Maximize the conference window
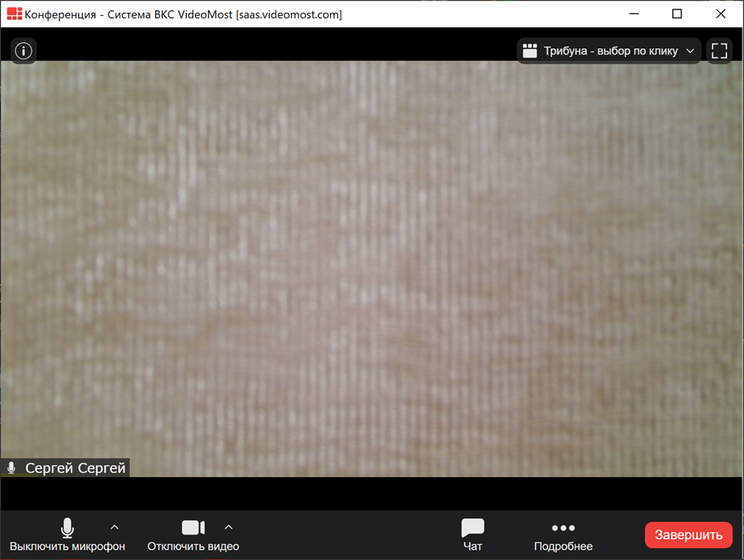This screenshot has width=744, height=560. (677, 13)
